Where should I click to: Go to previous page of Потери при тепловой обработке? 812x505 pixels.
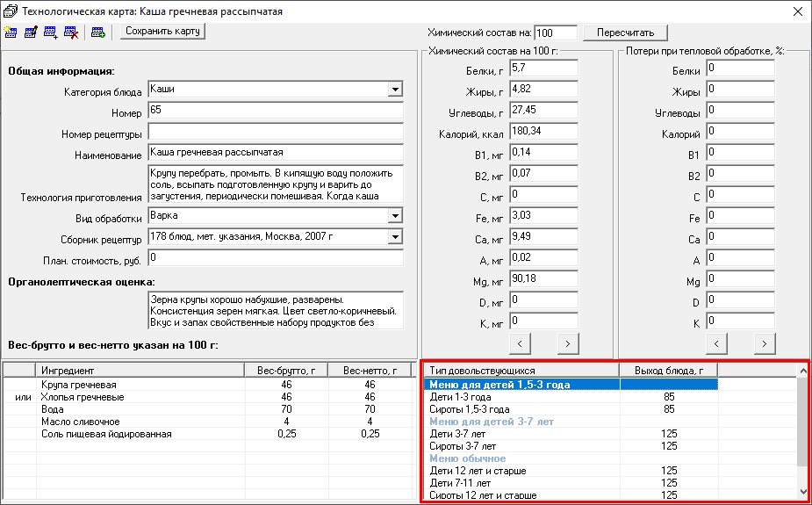pos(717,343)
